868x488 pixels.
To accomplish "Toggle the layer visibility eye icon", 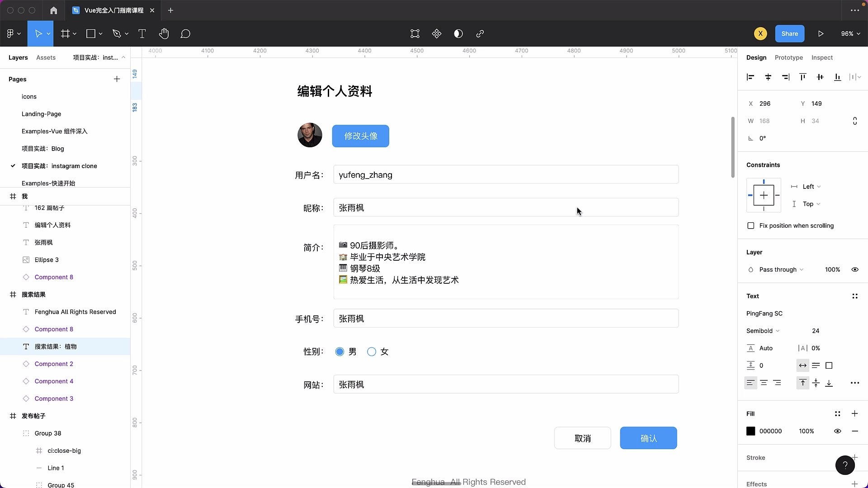I will coord(855,269).
